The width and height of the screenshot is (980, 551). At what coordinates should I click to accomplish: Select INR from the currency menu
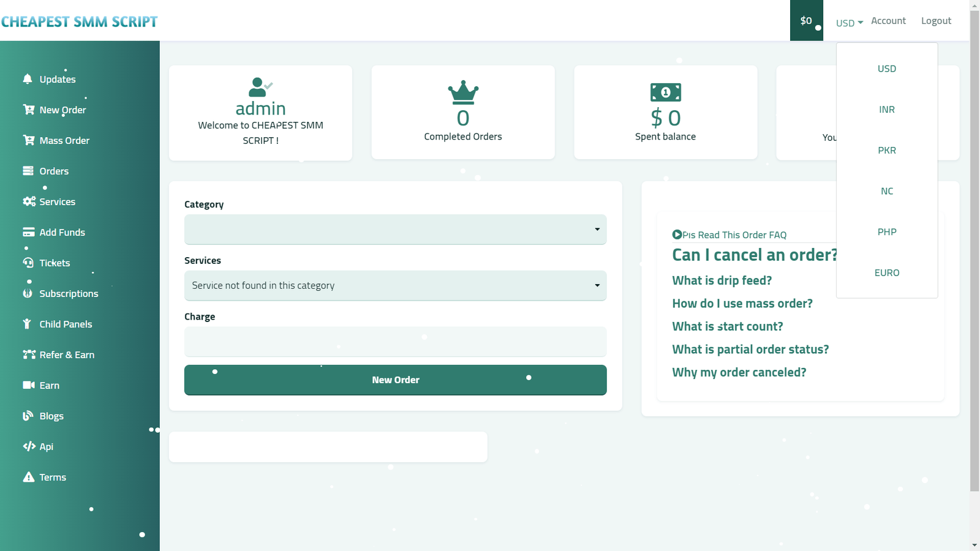pos(886,110)
